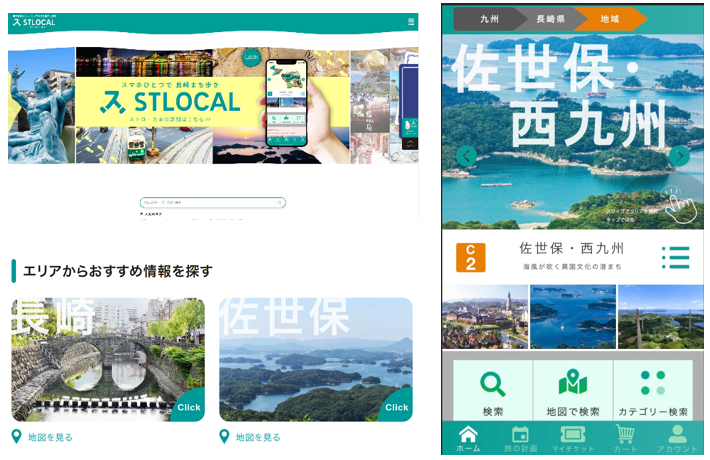Click the STLOCAL logo in website header
This screenshot has height=460, width=710.
(x=34, y=21)
